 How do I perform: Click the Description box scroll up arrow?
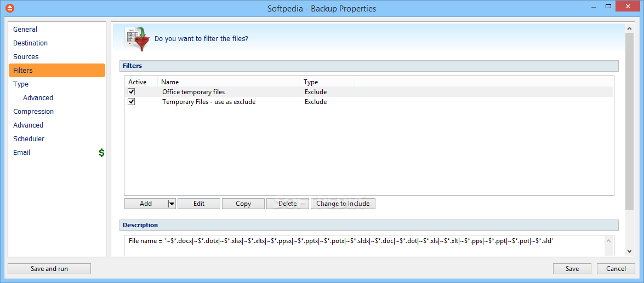point(609,241)
